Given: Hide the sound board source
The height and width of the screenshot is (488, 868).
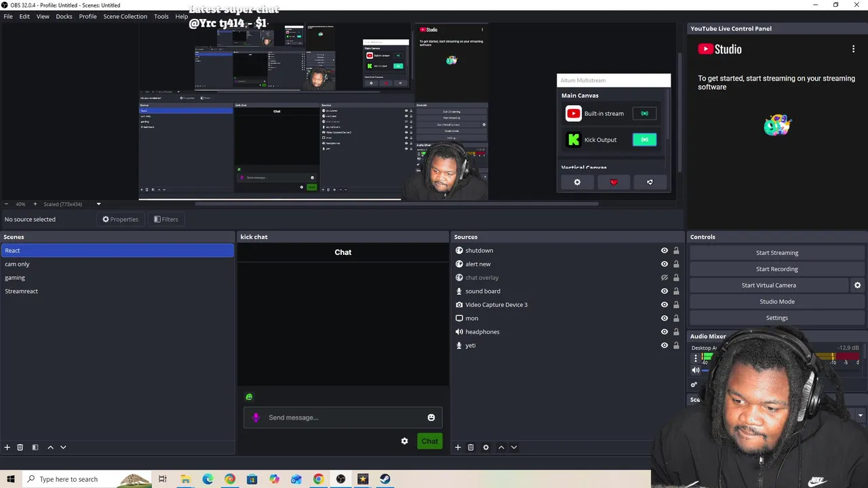Looking at the screenshot, I should click(x=665, y=291).
